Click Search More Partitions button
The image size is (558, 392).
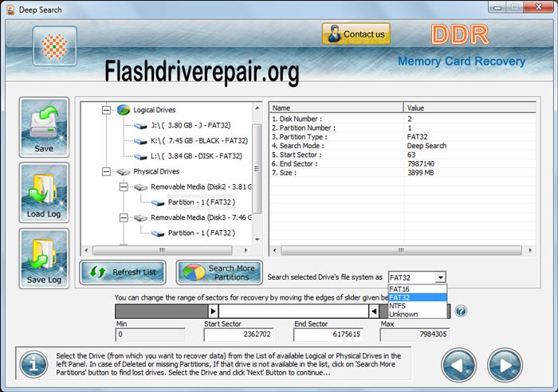(219, 272)
